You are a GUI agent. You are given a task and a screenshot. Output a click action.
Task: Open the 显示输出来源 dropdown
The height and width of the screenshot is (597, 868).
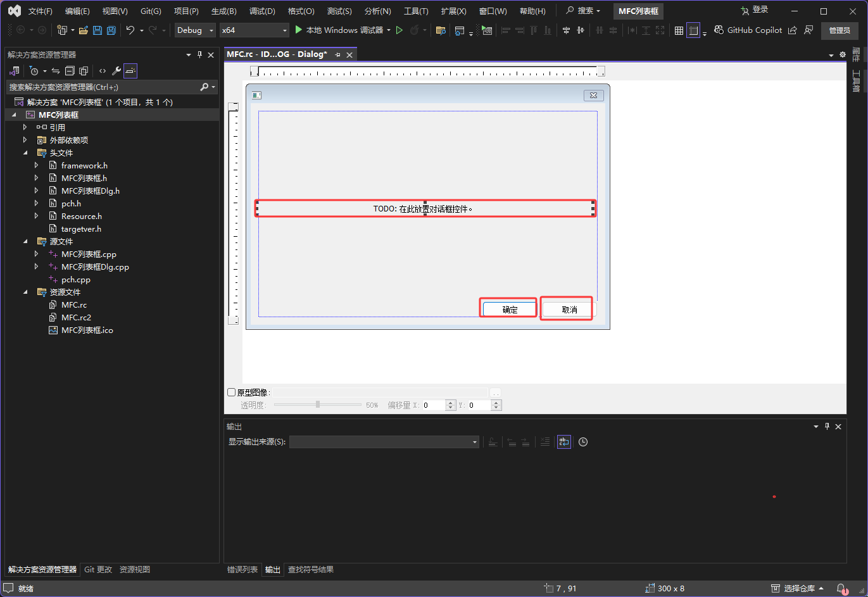pyautogui.click(x=384, y=442)
